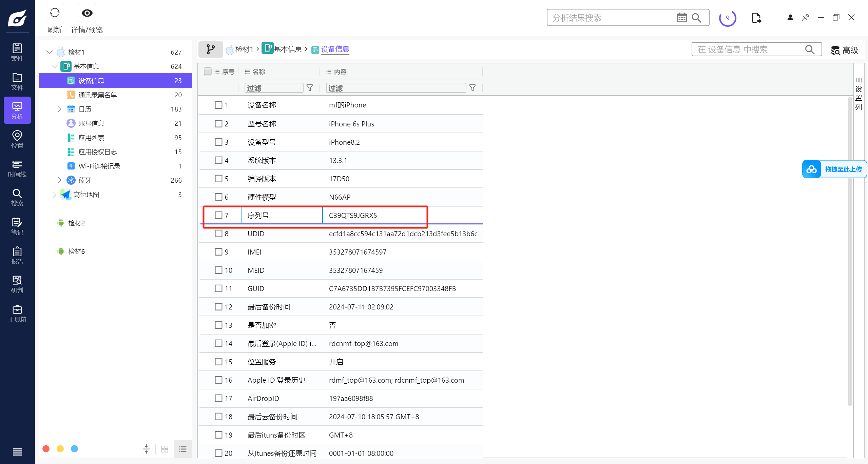Click the filter funnel for the 内容 column
This screenshot has width=868, height=464.
click(472, 88)
